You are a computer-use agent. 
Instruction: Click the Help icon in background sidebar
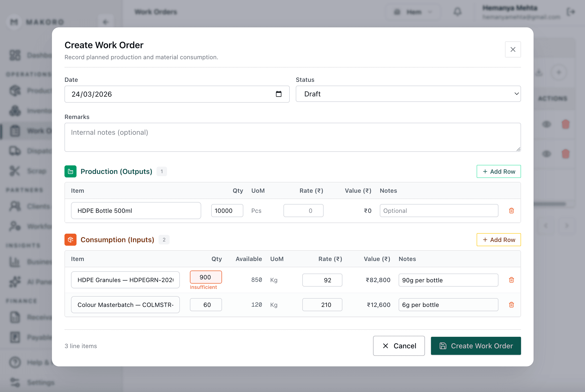[15, 362]
